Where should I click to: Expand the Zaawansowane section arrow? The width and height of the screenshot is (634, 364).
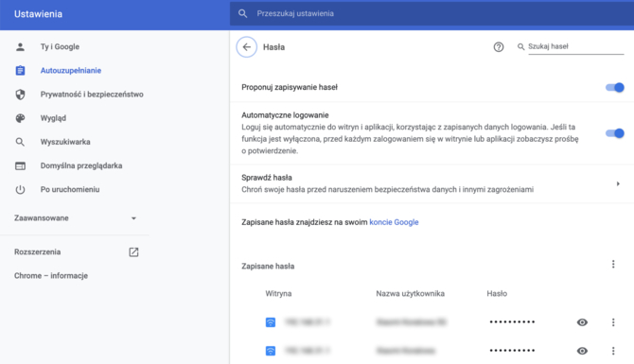click(133, 218)
